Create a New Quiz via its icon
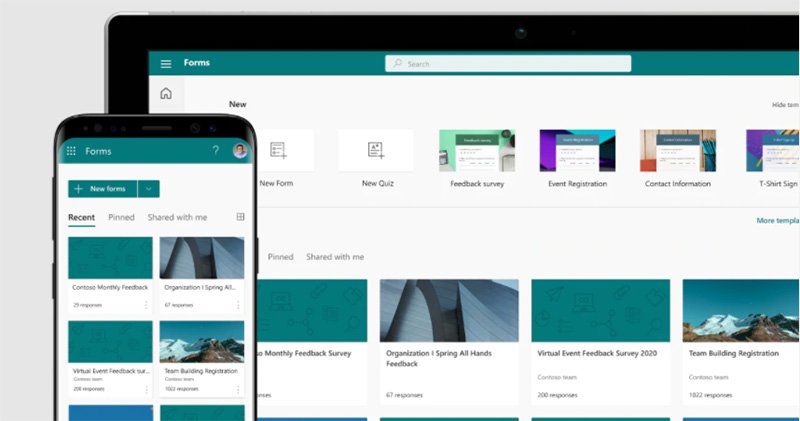The width and height of the screenshot is (800, 421). 376,150
